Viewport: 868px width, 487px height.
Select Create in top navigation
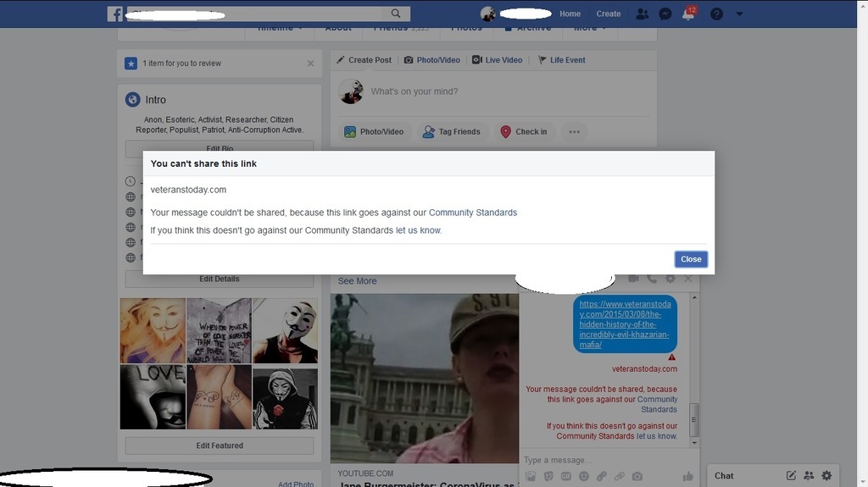pos(608,14)
